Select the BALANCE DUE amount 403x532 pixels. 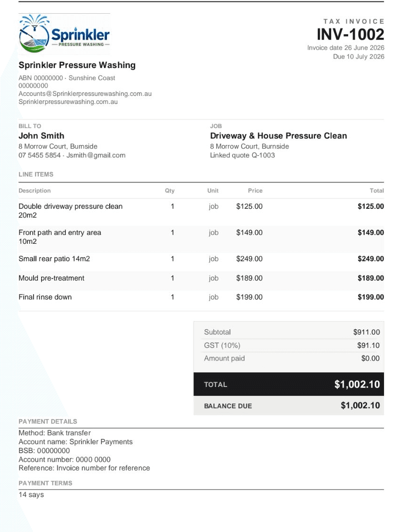(x=360, y=405)
